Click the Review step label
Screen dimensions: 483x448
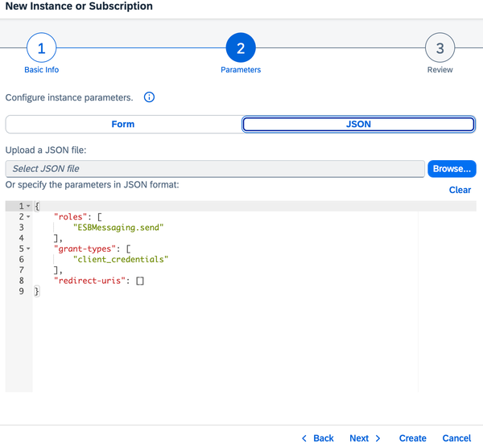[x=440, y=70]
